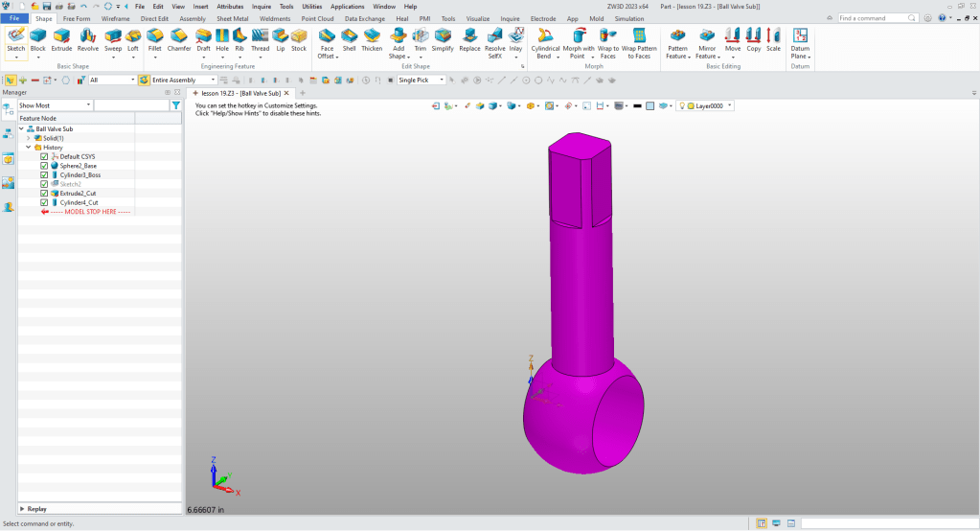Select the Scale tool in Basic Editing

[773, 39]
